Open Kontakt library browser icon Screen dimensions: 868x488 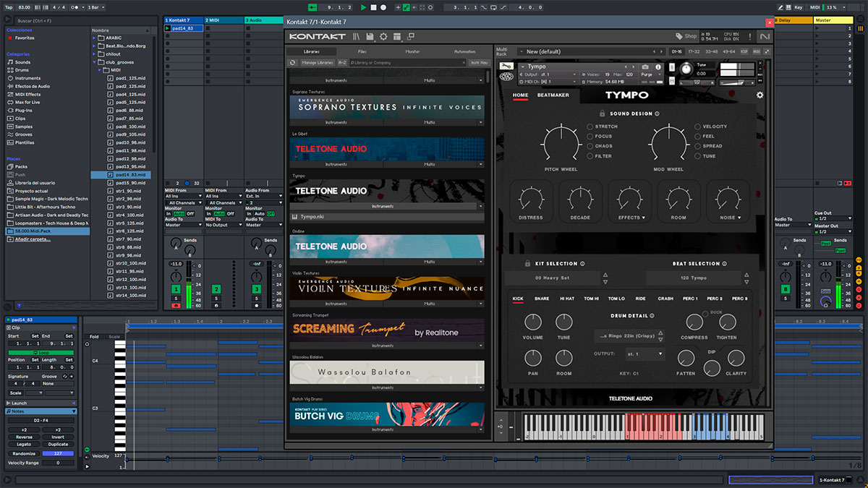pyautogui.click(x=357, y=37)
